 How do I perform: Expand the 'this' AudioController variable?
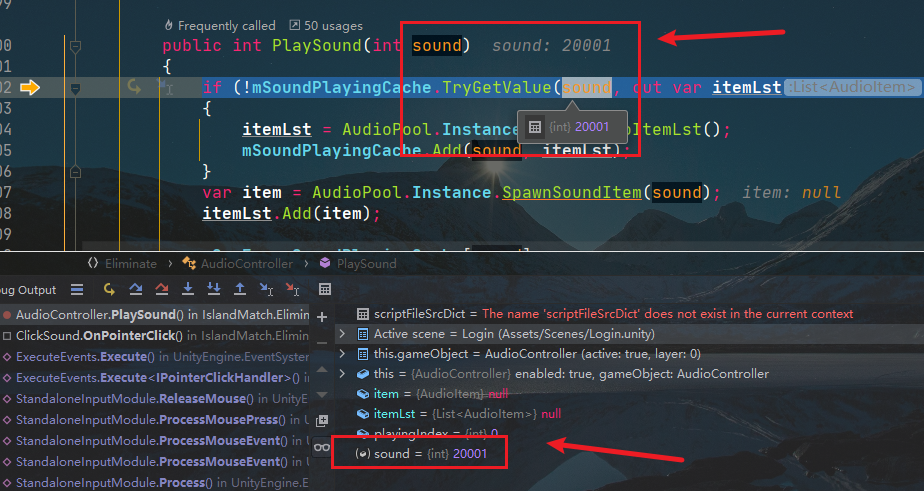tap(344, 374)
